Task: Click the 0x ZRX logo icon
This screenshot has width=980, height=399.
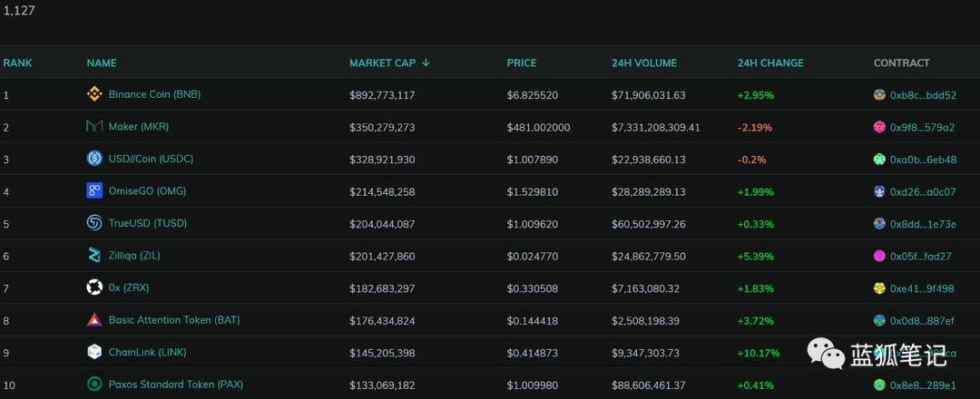Action: pos(94,287)
